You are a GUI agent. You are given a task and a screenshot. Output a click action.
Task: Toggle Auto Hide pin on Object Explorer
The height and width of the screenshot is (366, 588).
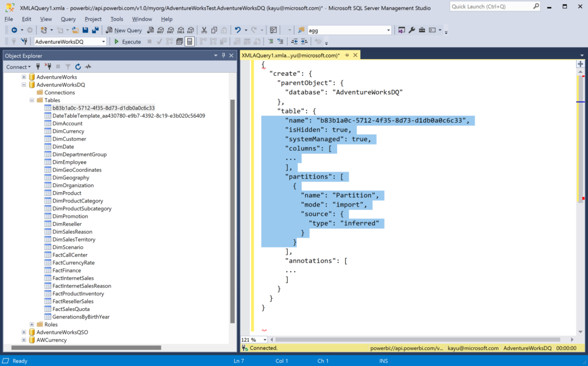[223, 56]
